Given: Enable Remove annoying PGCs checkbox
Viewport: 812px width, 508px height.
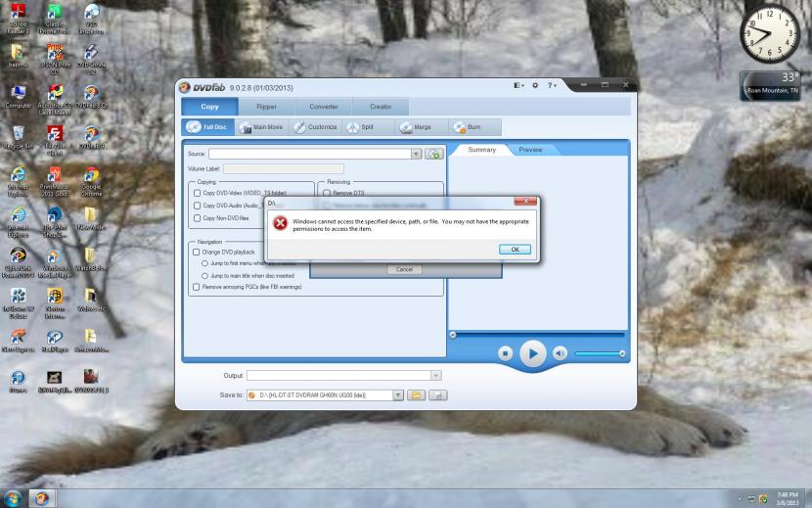Looking at the screenshot, I should tap(197, 287).
